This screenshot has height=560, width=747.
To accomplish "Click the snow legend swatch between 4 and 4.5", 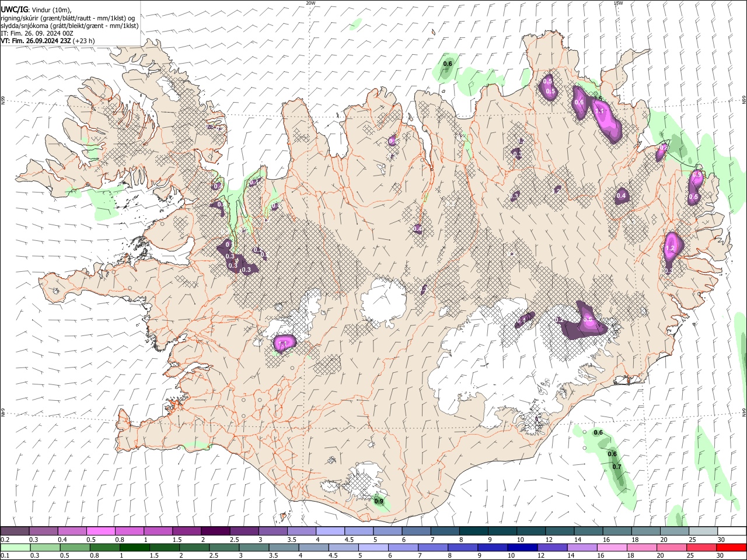I will (330, 531).
